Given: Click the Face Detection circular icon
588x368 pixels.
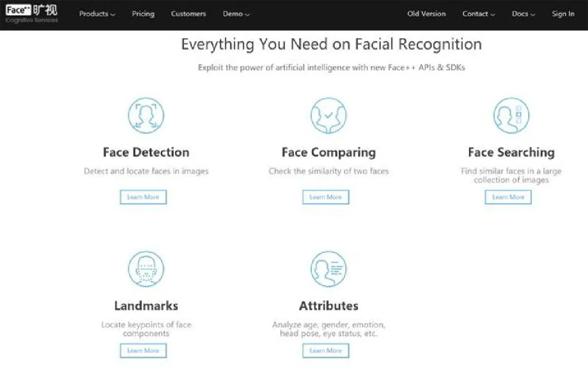Looking at the screenshot, I should (x=146, y=115).
